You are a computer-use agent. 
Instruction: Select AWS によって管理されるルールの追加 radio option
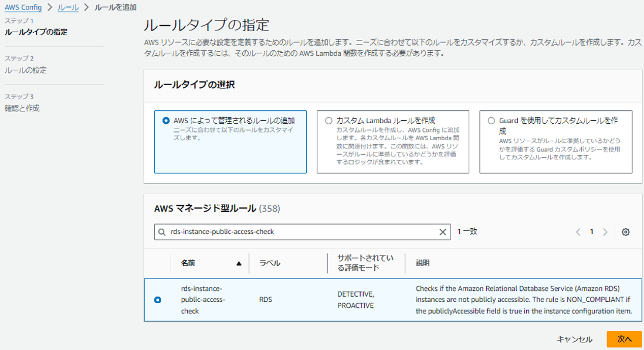click(x=166, y=121)
